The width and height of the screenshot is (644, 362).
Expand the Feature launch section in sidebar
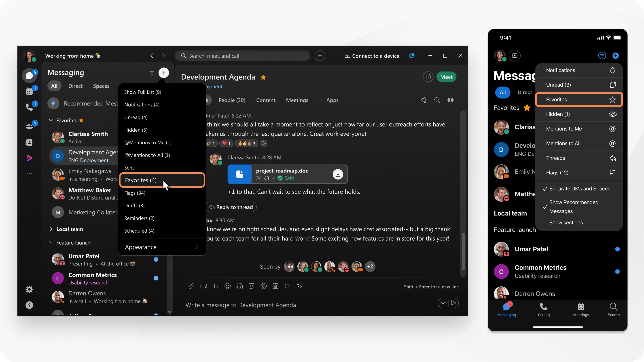click(x=51, y=242)
